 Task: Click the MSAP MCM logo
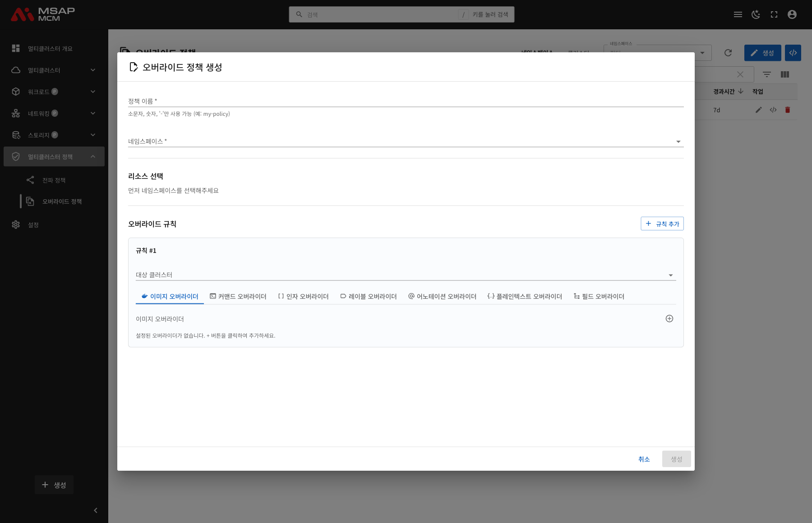pos(43,14)
